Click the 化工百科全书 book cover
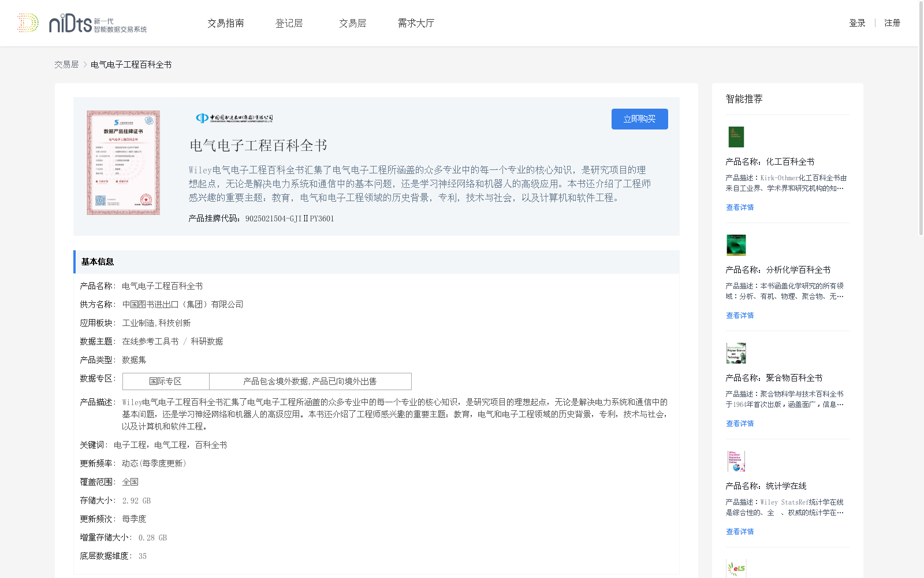Image resolution: width=924 pixels, height=578 pixels. pos(736,137)
